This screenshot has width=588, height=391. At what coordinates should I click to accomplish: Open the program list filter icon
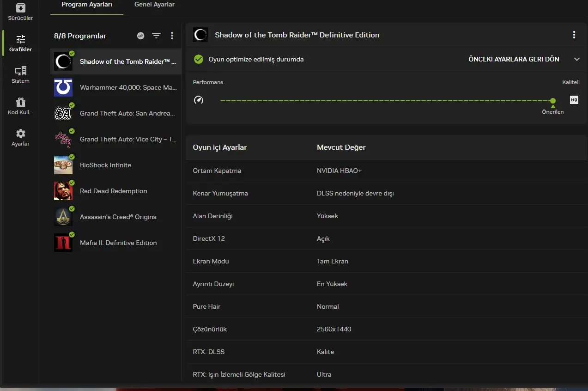(x=157, y=36)
